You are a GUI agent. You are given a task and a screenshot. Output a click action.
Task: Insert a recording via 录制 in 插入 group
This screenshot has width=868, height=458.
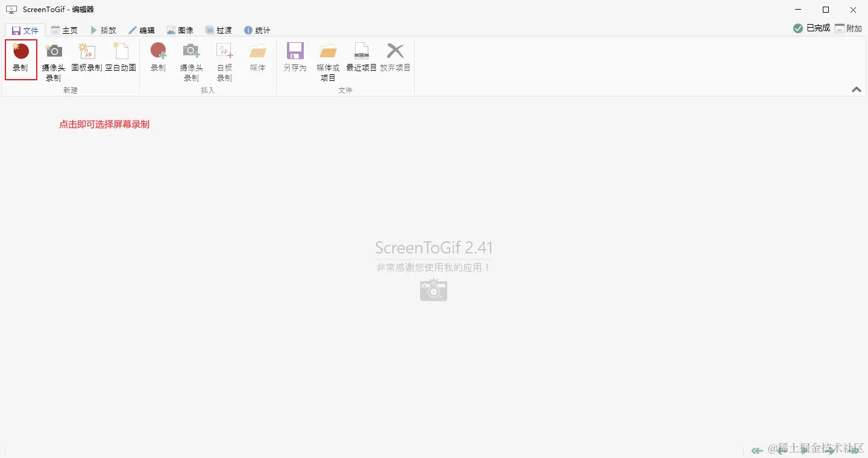click(158, 59)
